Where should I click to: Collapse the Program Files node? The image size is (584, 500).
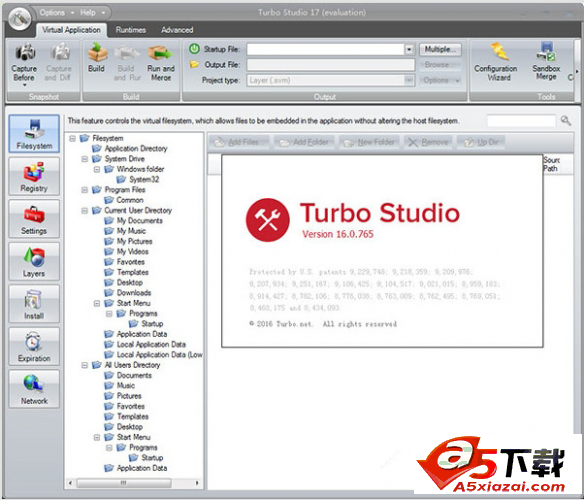(x=85, y=190)
